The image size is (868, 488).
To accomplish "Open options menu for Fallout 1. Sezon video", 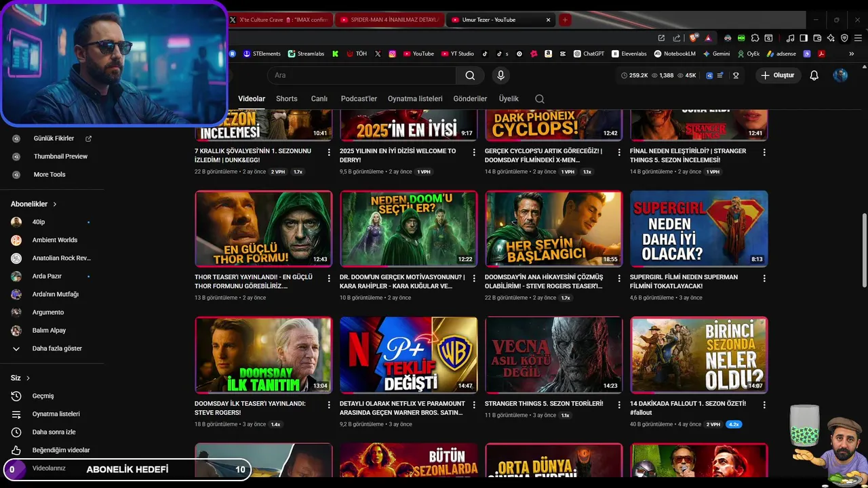I will click(x=764, y=405).
